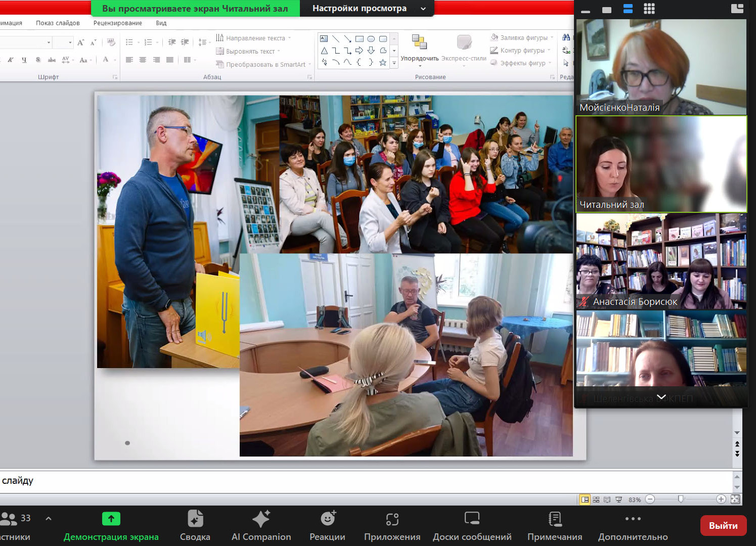Open Настройки просмотра dropdown
The image size is (756, 546).
coord(367,8)
